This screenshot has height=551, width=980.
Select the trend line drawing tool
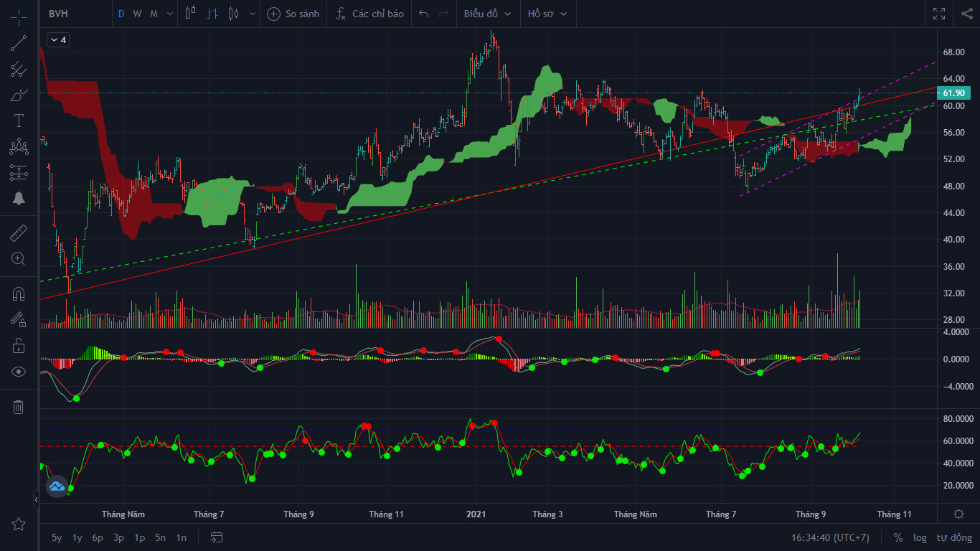click(x=19, y=43)
